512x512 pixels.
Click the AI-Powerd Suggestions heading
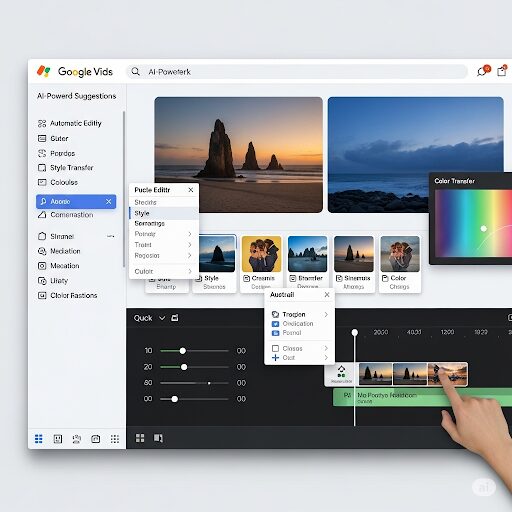pyautogui.click(x=77, y=96)
